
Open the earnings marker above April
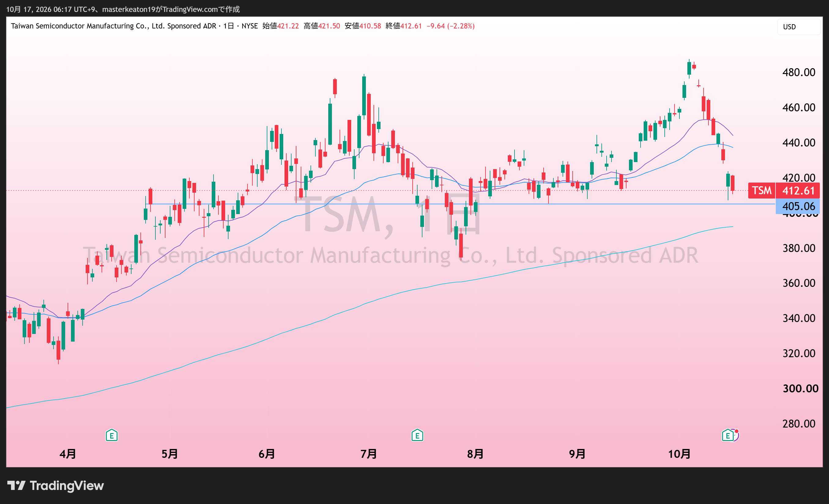point(111,435)
